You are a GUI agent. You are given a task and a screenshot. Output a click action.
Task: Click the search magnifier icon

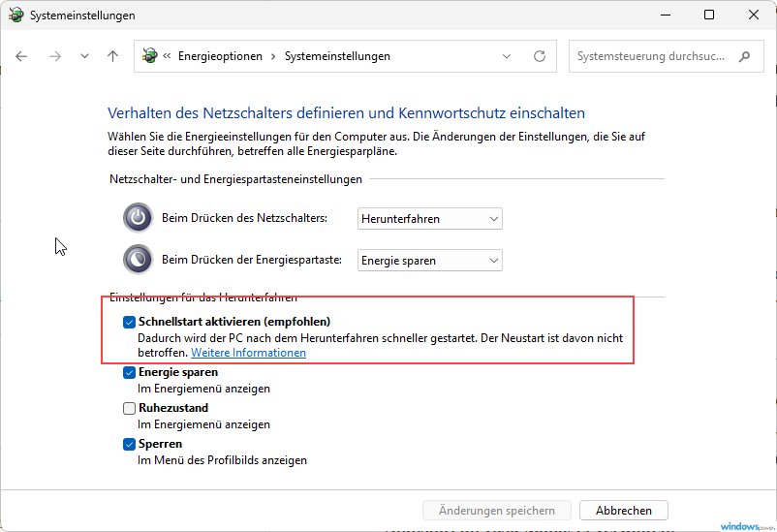[x=744, y=56]
